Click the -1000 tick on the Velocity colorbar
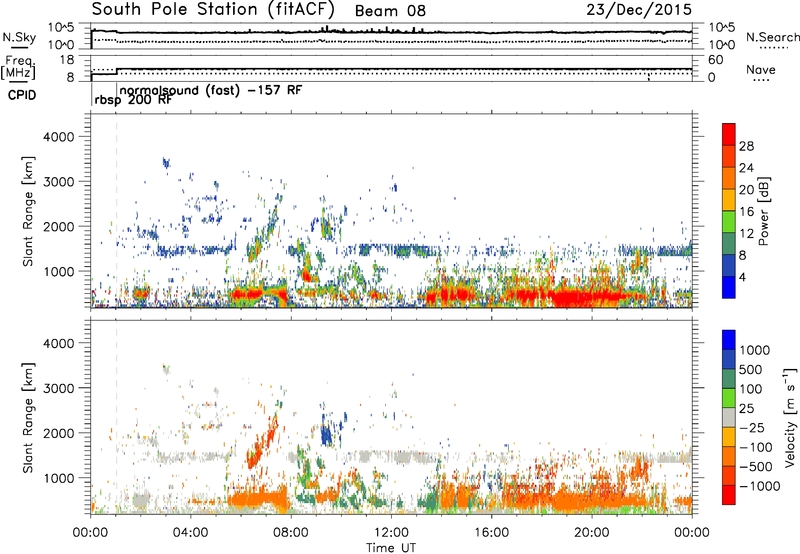The width and height of the screenshot is (800, 554). click(759, 486)
